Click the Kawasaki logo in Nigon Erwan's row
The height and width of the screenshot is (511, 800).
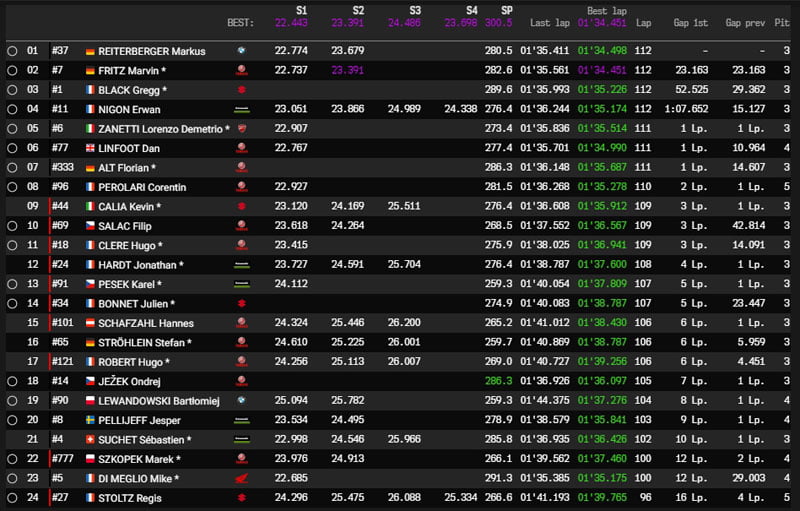coord(241,109)
